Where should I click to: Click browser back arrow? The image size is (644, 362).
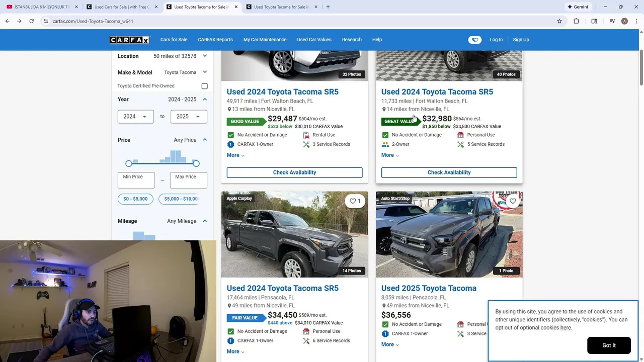tap(7, 21)
